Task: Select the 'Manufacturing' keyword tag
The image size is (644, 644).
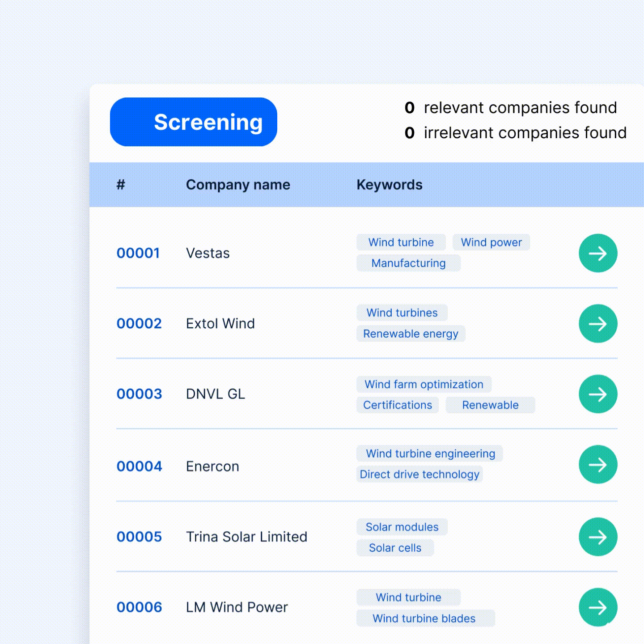Action: (409, 263)
